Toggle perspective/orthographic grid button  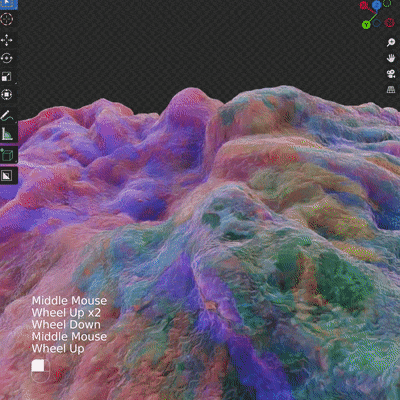(391, 89)
